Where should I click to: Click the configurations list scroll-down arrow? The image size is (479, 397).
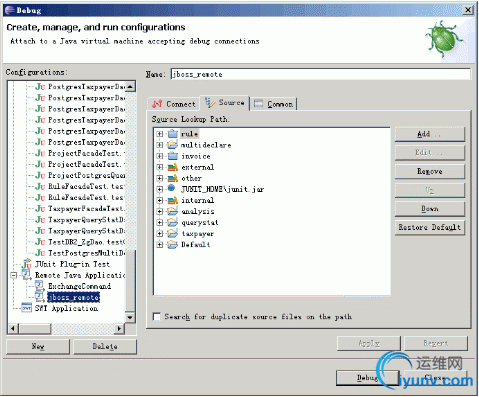pyautogui.click(x=130, y=317)
